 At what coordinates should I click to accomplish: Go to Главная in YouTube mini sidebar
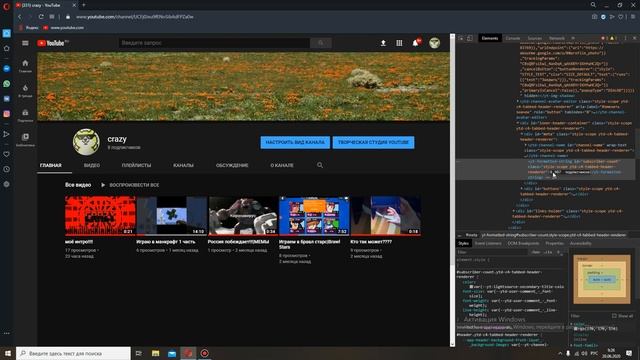coord(25,65)
